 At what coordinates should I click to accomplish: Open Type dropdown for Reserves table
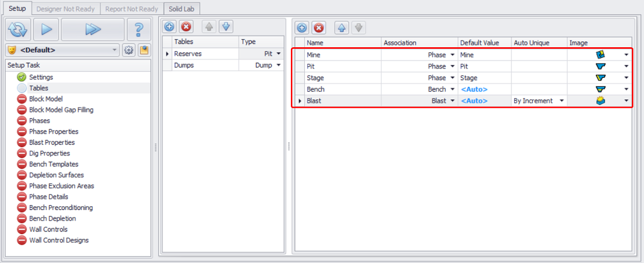click(x=278, y=54)
